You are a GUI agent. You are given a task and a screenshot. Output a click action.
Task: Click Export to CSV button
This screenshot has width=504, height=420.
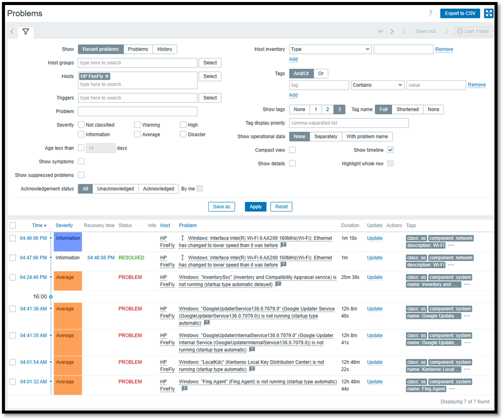(x=460, y=14)
